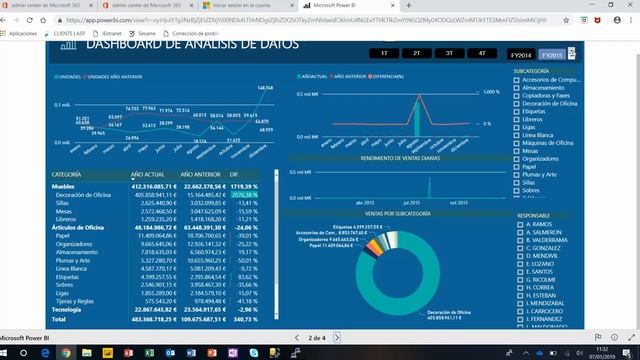This screenshot has height=360, width=640.
Task: Launch Access from the taskbar
Action: click(128, 353)
